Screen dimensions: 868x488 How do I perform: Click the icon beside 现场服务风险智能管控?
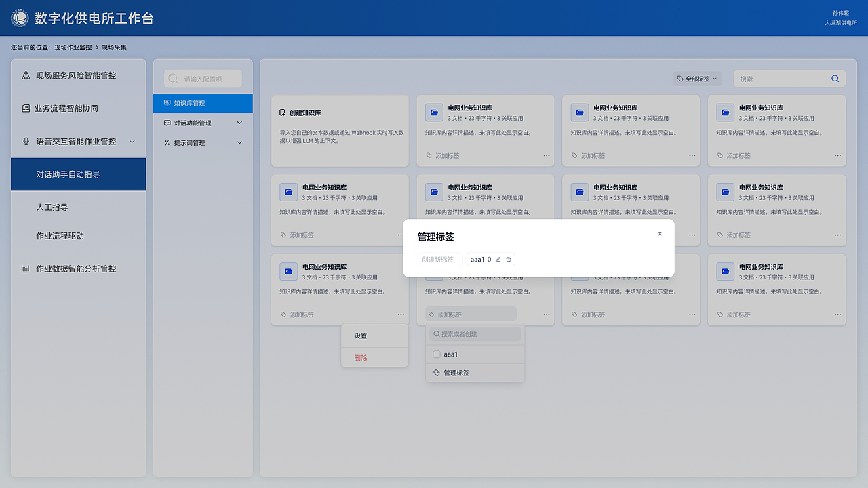(x=26, y=75)
